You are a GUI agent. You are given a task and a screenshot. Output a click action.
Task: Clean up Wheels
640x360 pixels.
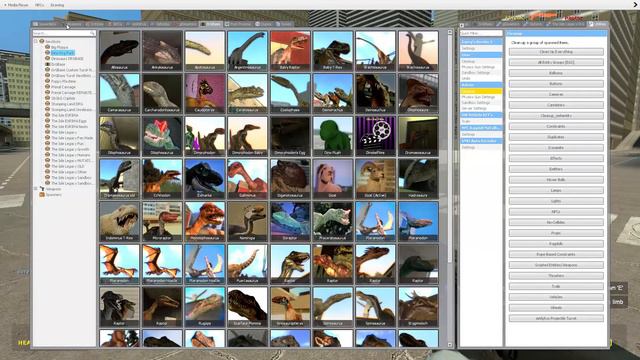tap(556, 307)
